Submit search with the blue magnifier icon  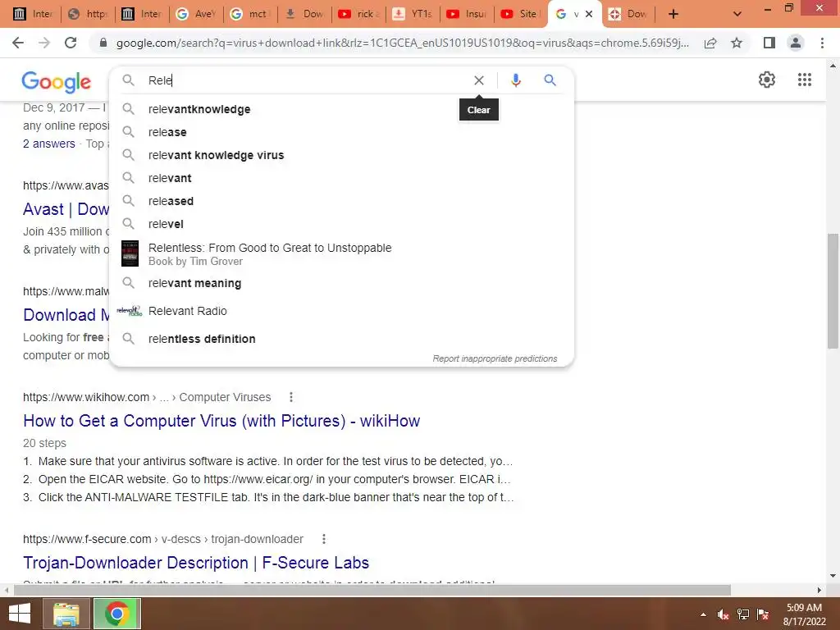coord(550,80)
